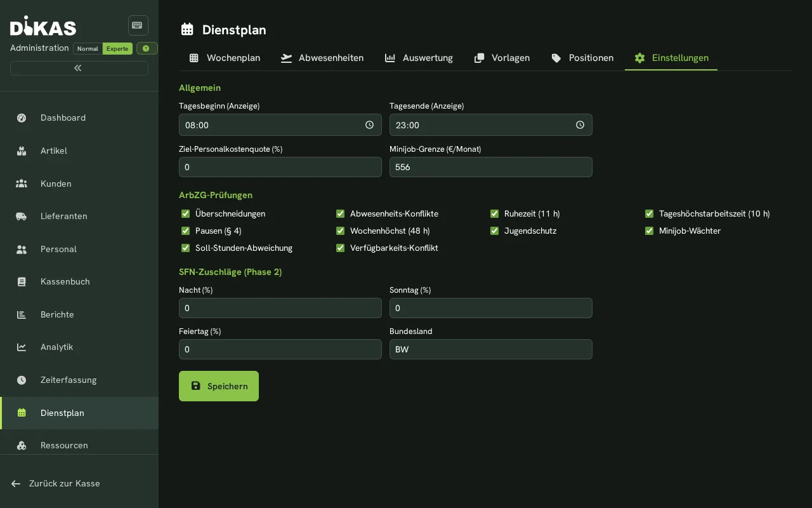Screen dimensions: 812x508
Task: Open Analytik from sidebar
Action: tap(79, 347)
